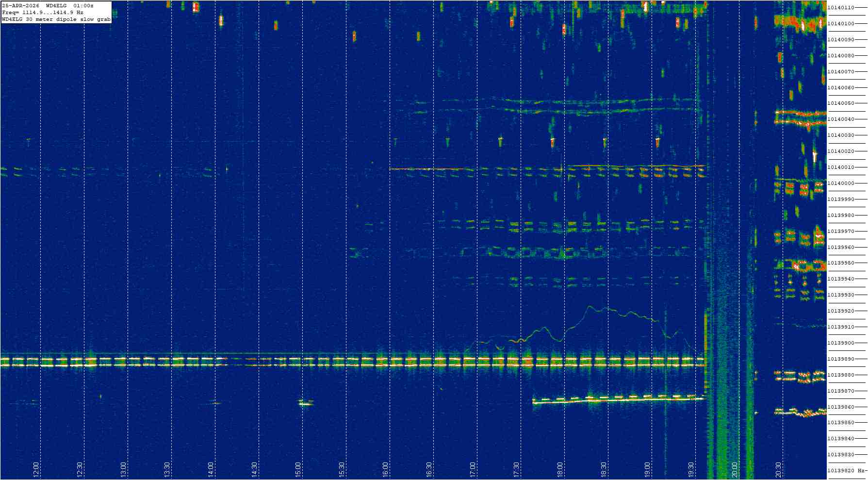The image size is (868, 480).
Task: Select the "Freq= 1114.9...1414.9 Hz" header text
Action: [43, 13]
